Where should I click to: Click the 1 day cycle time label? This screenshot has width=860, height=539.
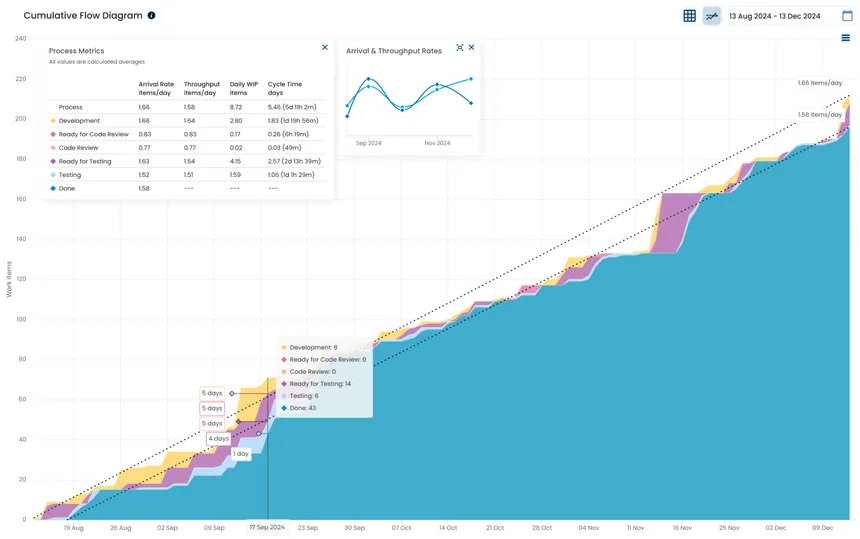pyautogui.click(x=241, y=454)
